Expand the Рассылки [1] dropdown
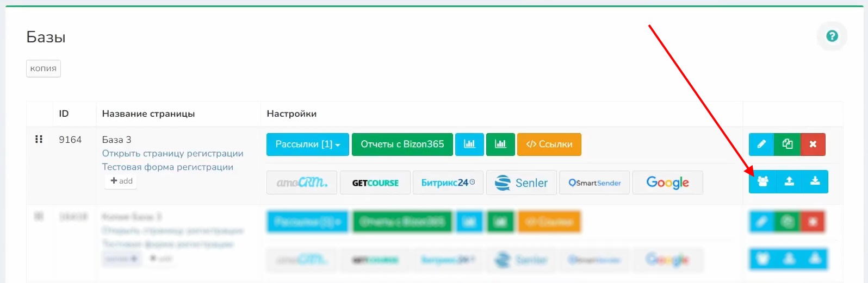The image size is (868, 283). click(308, 144)
